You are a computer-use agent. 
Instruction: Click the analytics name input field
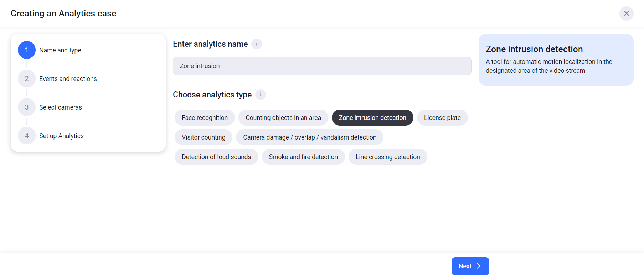tap(322, 66)
